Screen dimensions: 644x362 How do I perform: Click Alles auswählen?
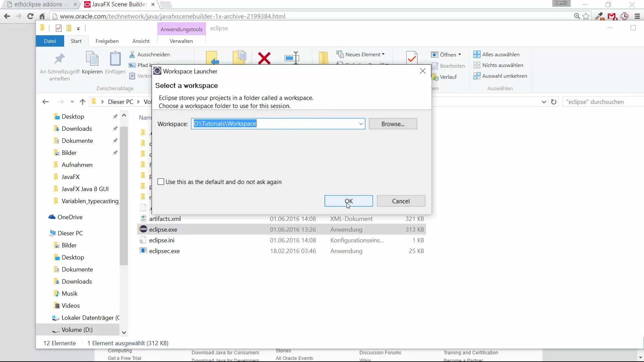496,54
